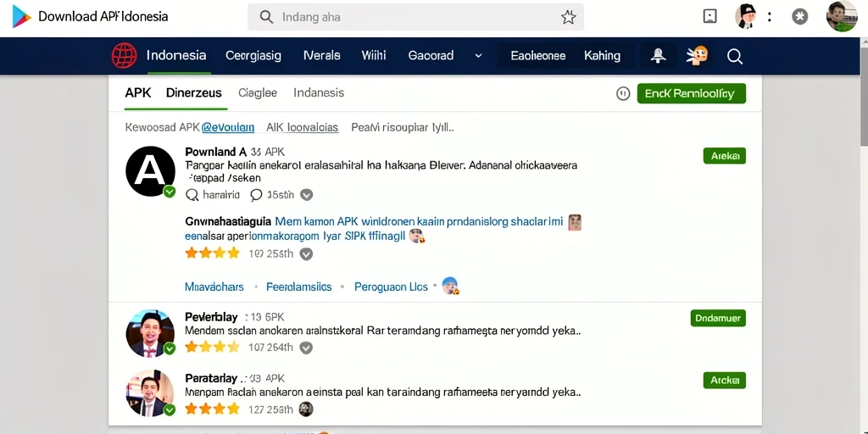Click the star rating of Peverblay

(x=213, y=348)
